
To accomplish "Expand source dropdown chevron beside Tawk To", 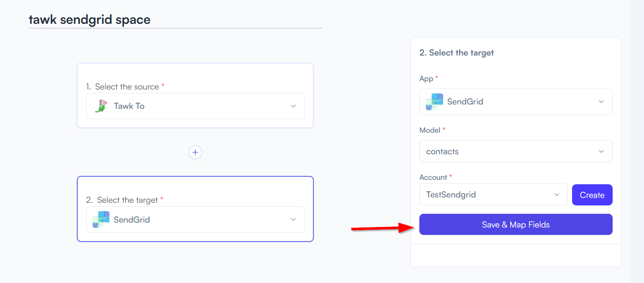I will coord(293,106).
